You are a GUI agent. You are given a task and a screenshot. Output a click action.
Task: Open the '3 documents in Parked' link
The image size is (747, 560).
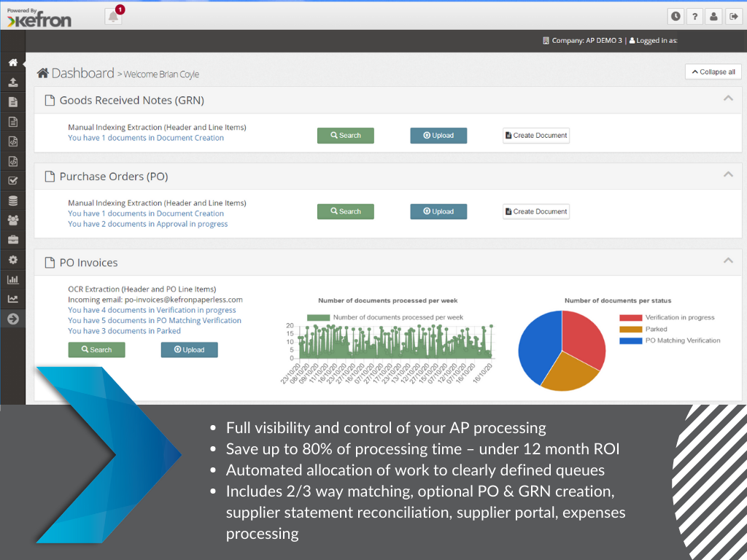[x=124, y=330]
